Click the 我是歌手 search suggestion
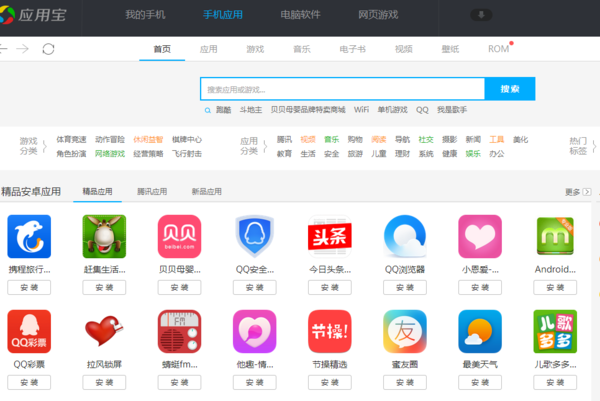600x401 pixels. click(452, 110)
